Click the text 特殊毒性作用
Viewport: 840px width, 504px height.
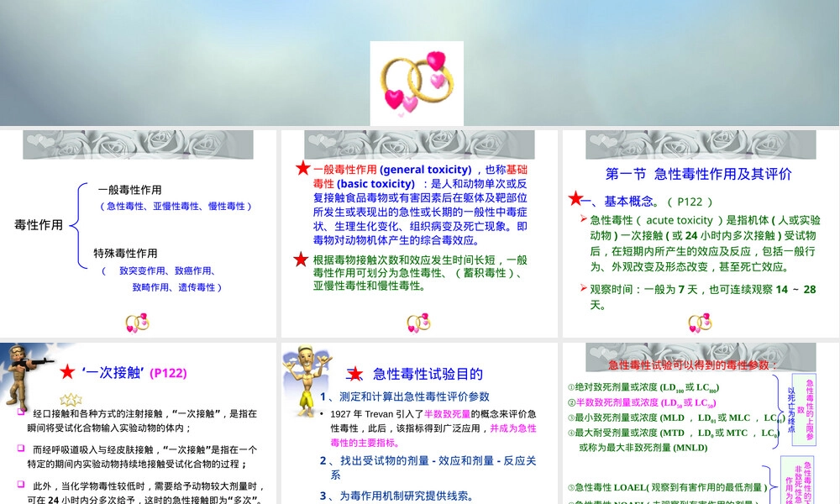[x=125, y=254]
